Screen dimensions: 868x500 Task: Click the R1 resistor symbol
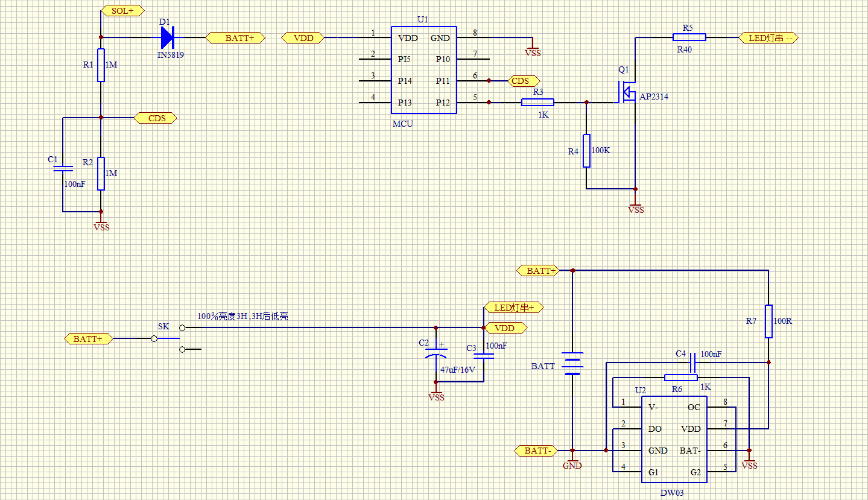101,65
